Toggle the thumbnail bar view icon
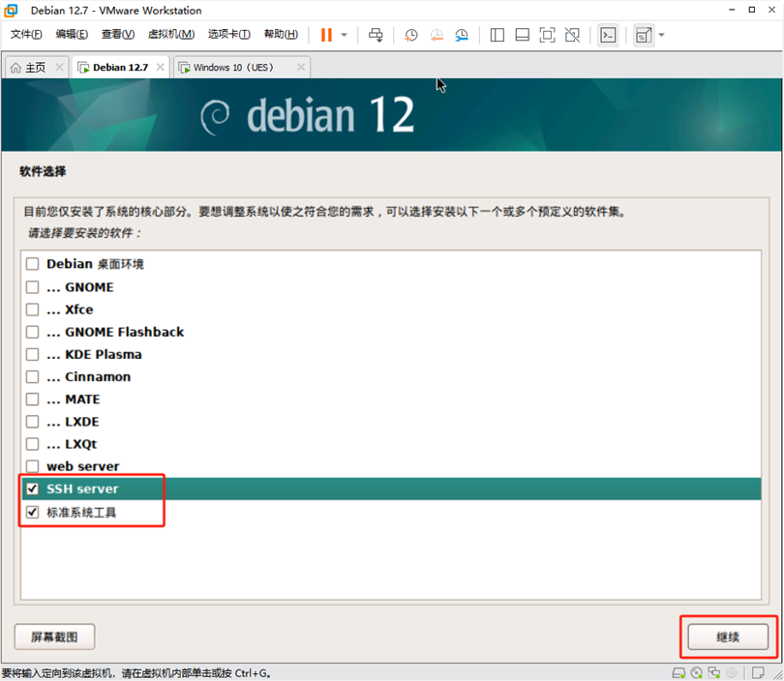 coord(522,35)
